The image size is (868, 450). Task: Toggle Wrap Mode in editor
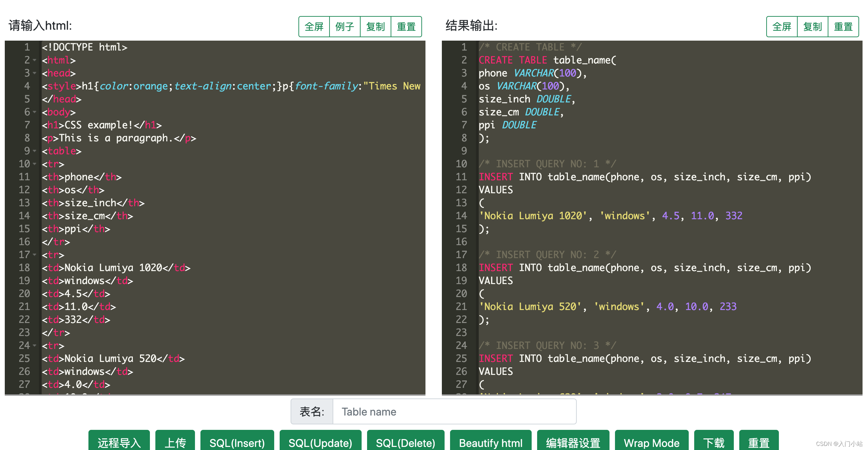(x=652, y=442)
